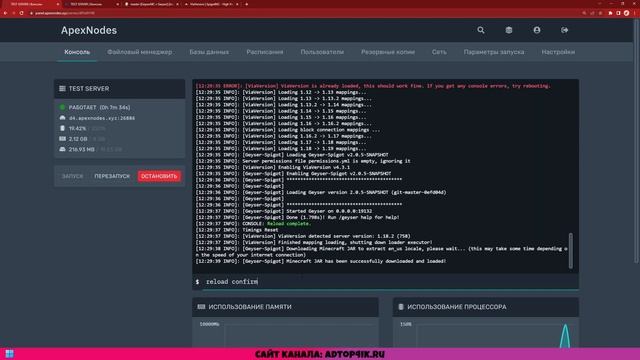Viewport: 640px width, 360px height.
Task: Open the Пользователи tab
Action: pos(322,52)
